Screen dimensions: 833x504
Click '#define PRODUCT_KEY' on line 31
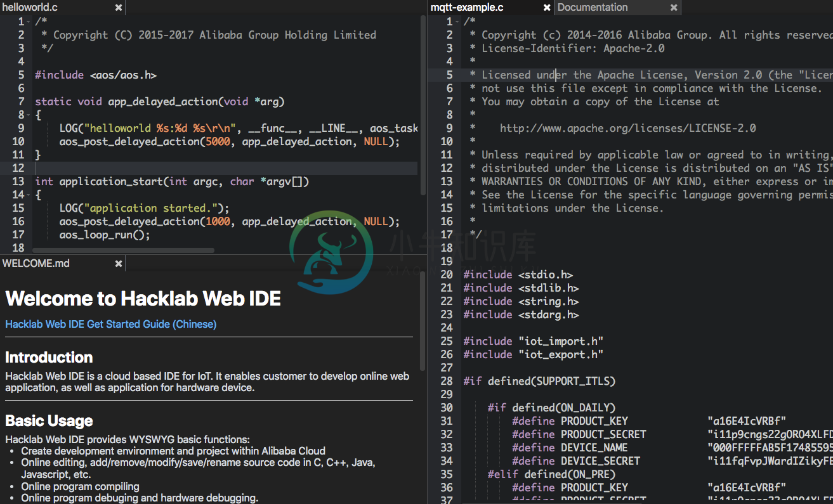coord(570,421)
